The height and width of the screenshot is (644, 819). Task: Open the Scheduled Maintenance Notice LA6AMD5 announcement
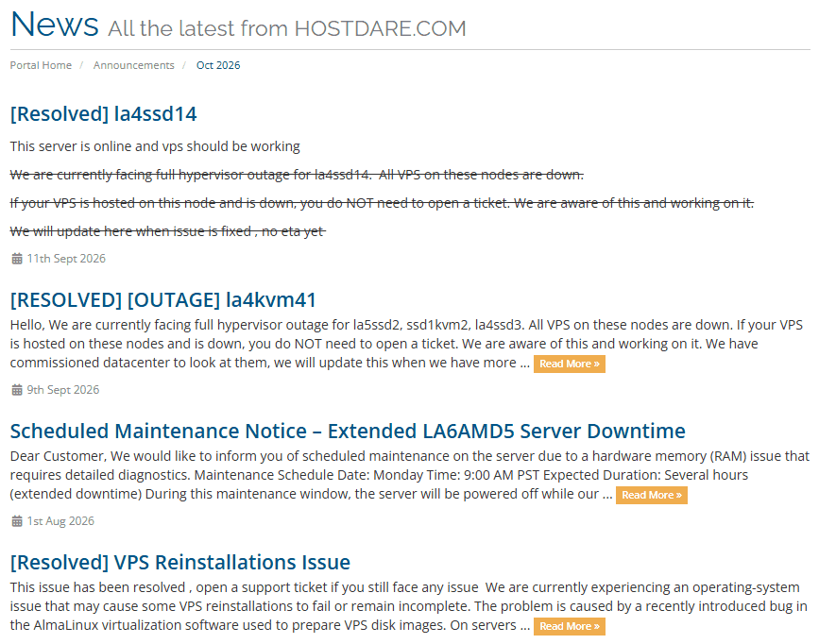348,431
